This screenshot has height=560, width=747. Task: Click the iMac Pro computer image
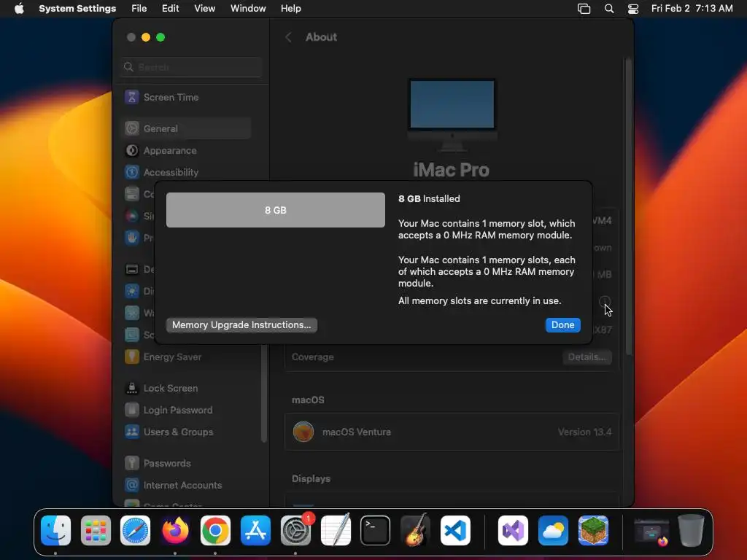[452, 114]
